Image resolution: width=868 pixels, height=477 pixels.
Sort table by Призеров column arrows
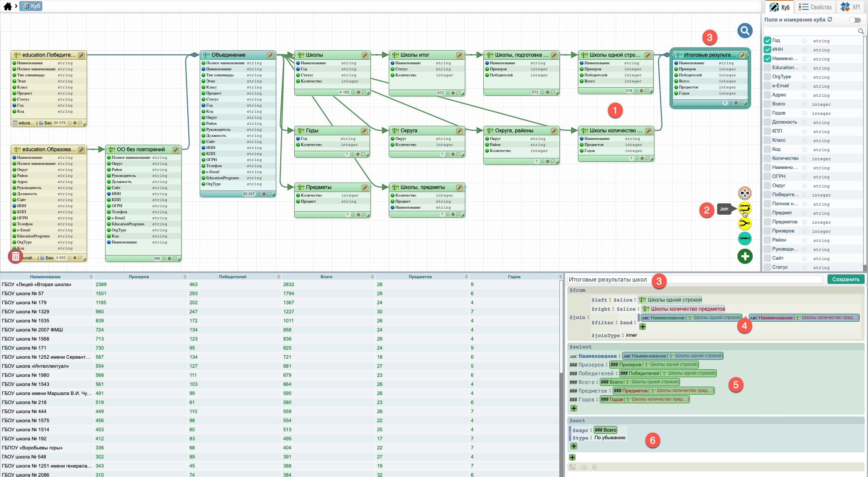(185, 277)
